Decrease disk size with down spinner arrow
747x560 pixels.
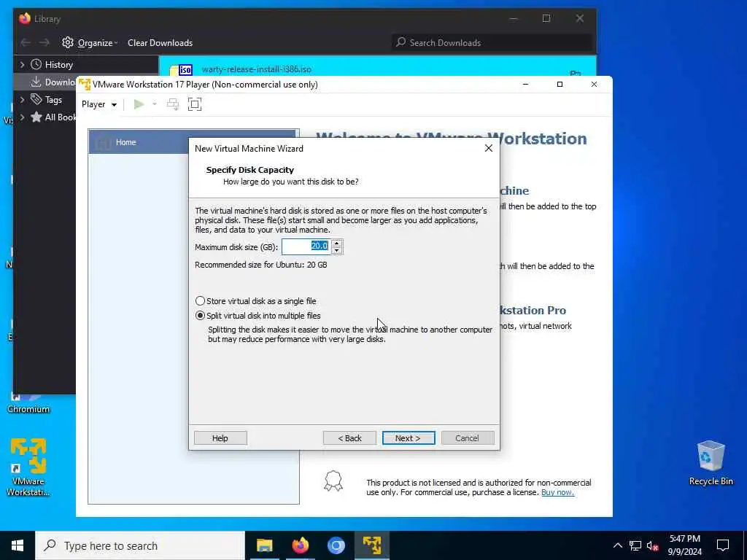click(337, 251)
